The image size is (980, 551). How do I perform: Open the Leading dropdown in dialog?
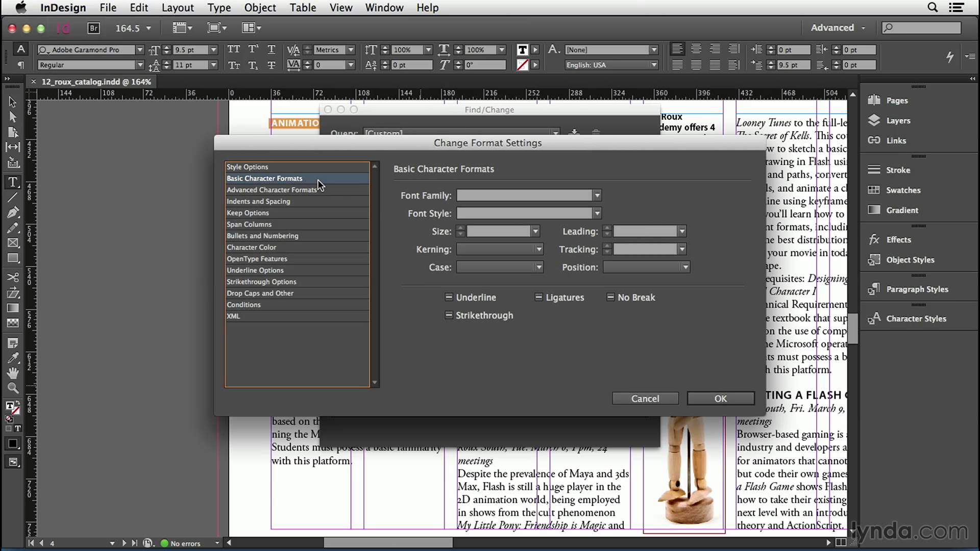point(681,231)
